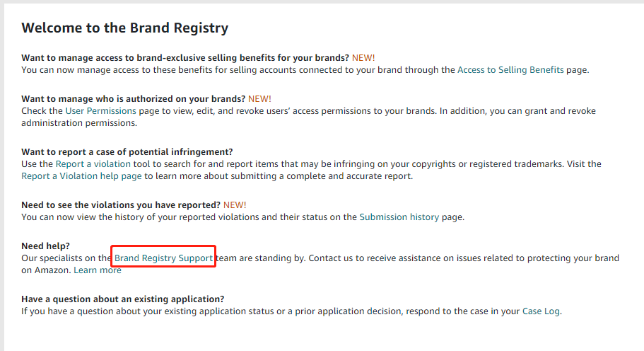Click the NEW! badge beside selling benefits heading
Viewport: 644px width, 351px height.
(363, 58)
